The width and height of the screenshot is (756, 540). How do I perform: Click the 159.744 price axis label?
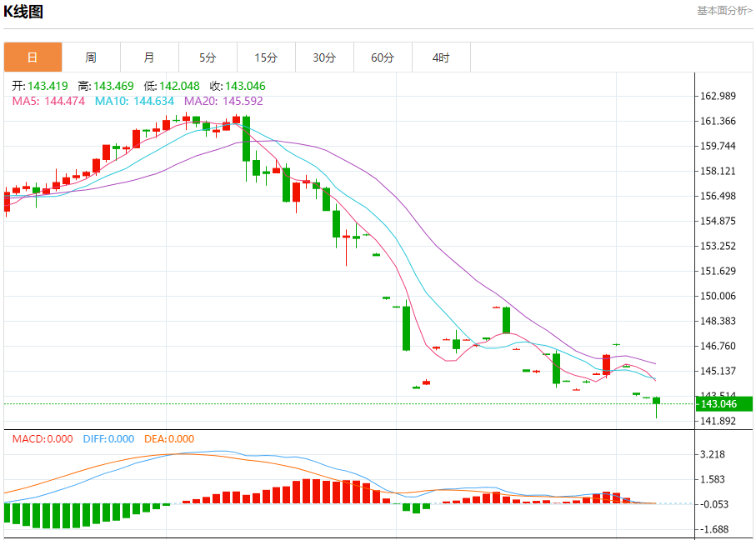pos(718,146)
